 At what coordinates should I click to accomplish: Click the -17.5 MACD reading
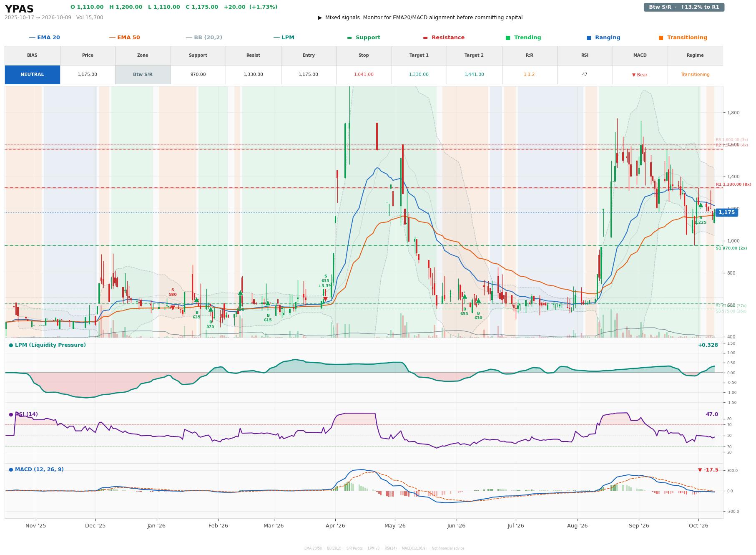(708, 470)
